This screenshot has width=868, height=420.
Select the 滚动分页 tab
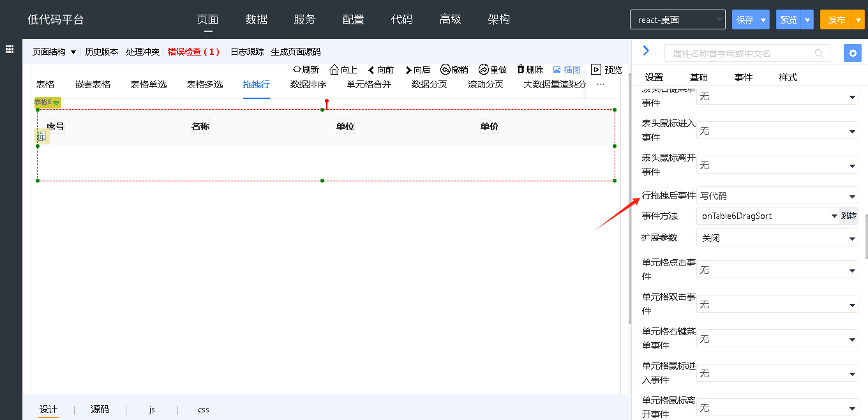(x=486, y=84)
